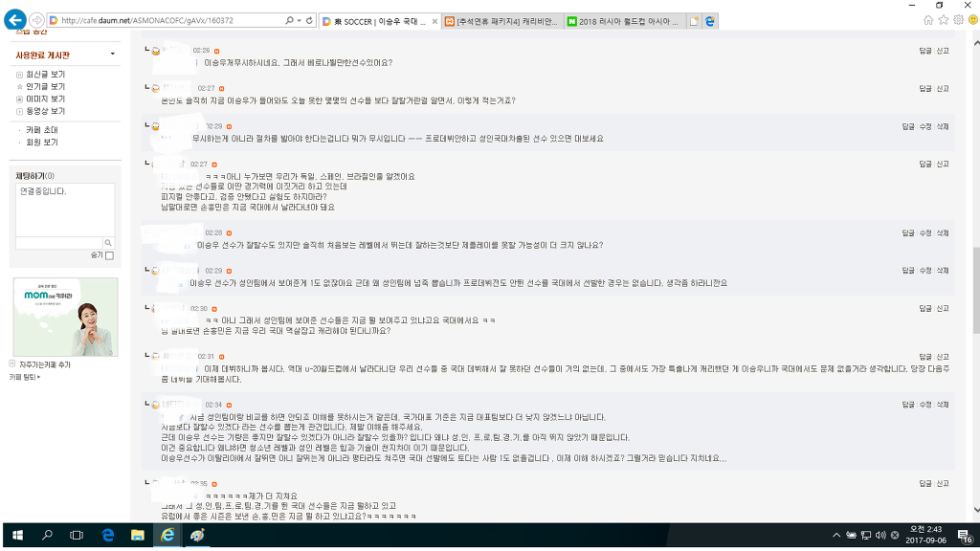Image resolution: width=980 pixels, height=551 pixels.
Task: Click 수정 on the 02:28 comment
Action: coord(925,233)
